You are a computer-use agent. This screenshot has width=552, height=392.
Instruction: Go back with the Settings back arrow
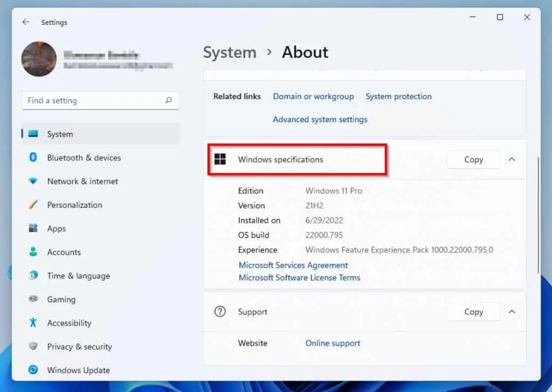click(26, 22)
